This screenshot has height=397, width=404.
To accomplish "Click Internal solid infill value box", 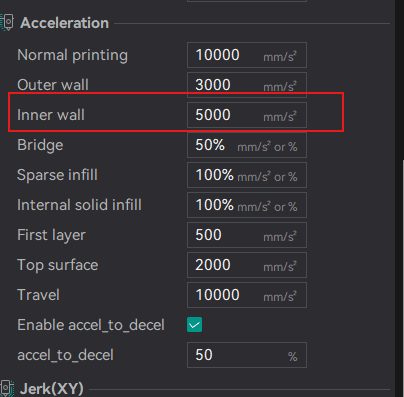I will (x=247, y=205).
